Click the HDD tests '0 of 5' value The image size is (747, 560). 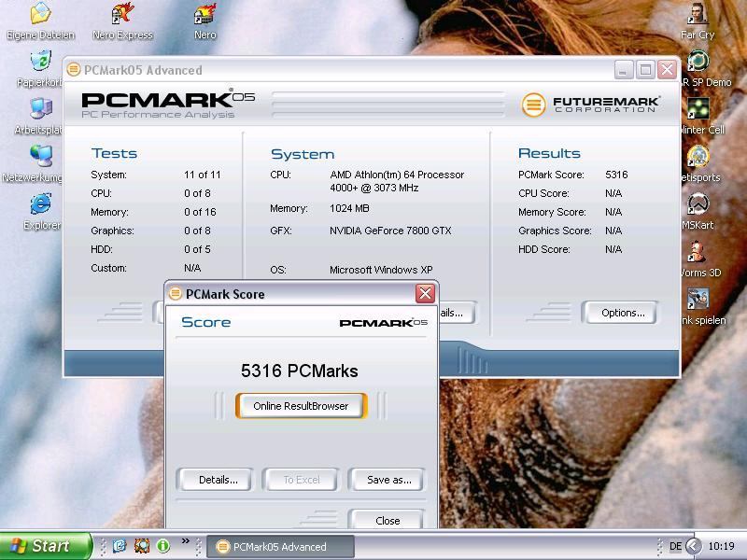click(197, 249)
